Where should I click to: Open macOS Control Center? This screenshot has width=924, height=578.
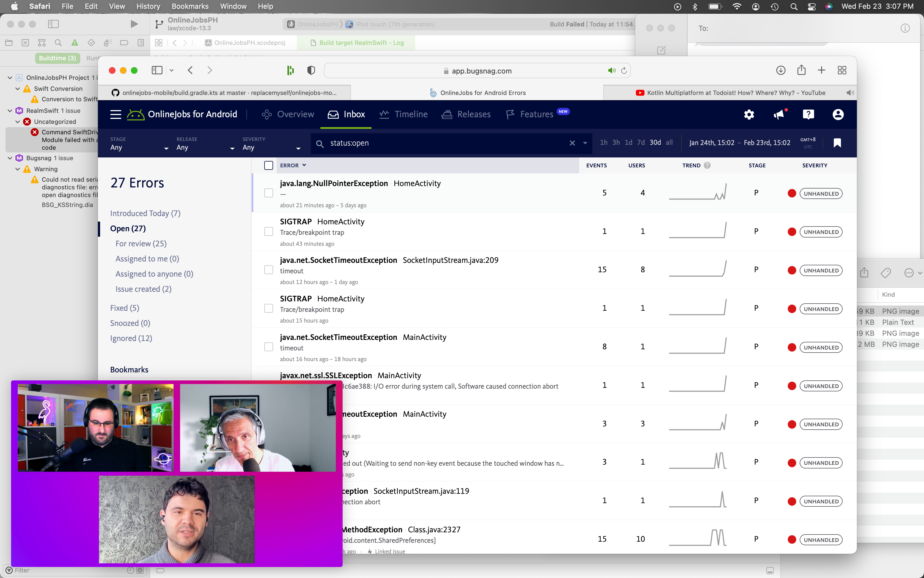tap(812, 7)
